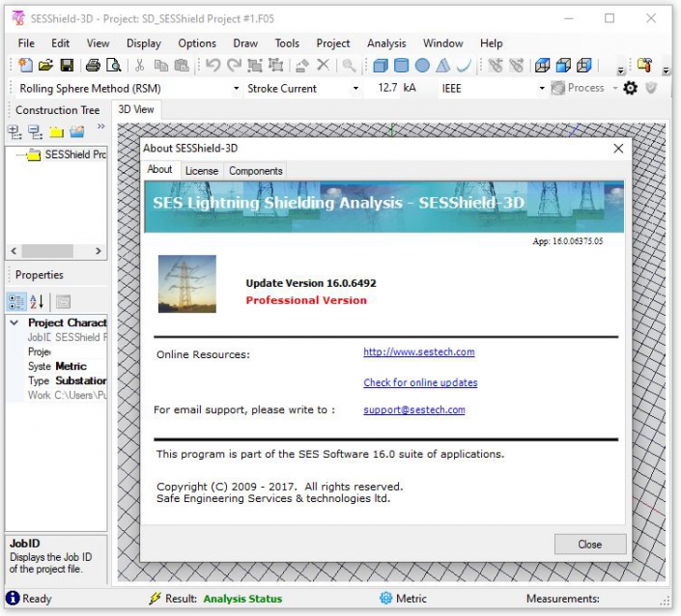Click the Delete X icon in the toolbar
Viewport: 681px width, 616px height.
click(324, 65)
